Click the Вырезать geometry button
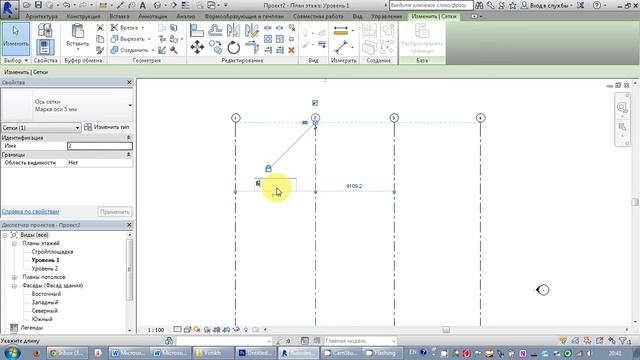 click(127, 39)
